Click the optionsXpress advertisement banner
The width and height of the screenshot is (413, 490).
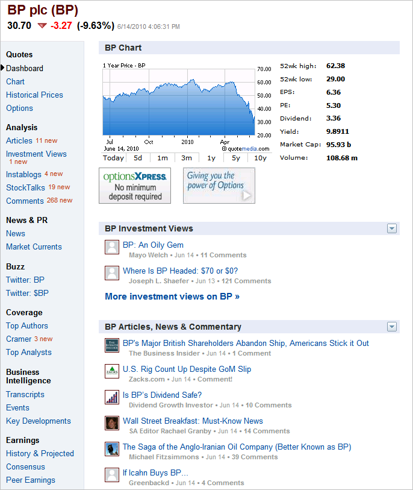pos(135,186)
